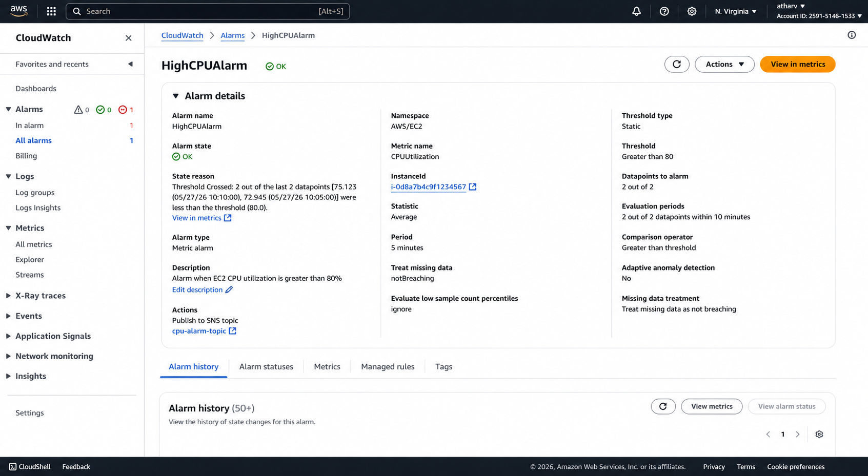Collapse the Alarm details section

click(176, 96)
